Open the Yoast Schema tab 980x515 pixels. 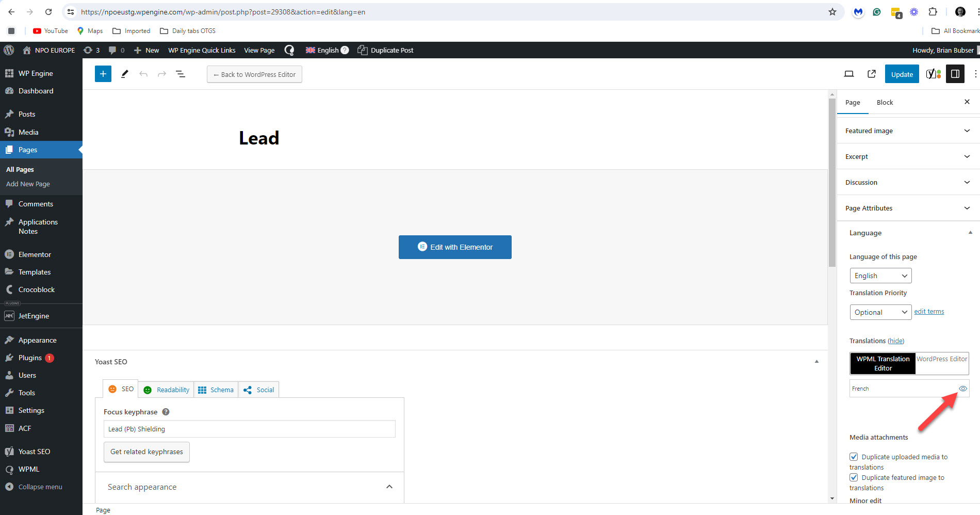pyautogui.click(x=216, y=390)
